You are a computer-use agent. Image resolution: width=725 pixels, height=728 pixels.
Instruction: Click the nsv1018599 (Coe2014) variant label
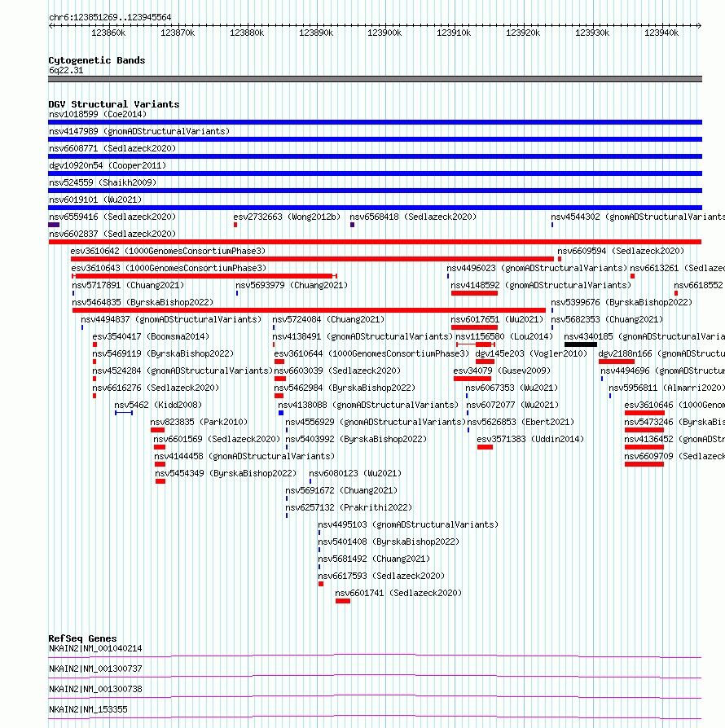[98, 114]
